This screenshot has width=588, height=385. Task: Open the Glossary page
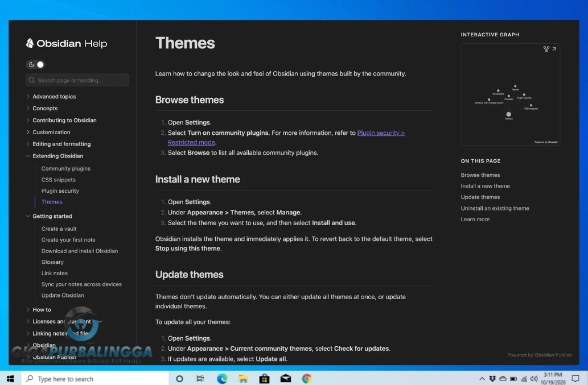pyautogui.click(x=52, y=262)
